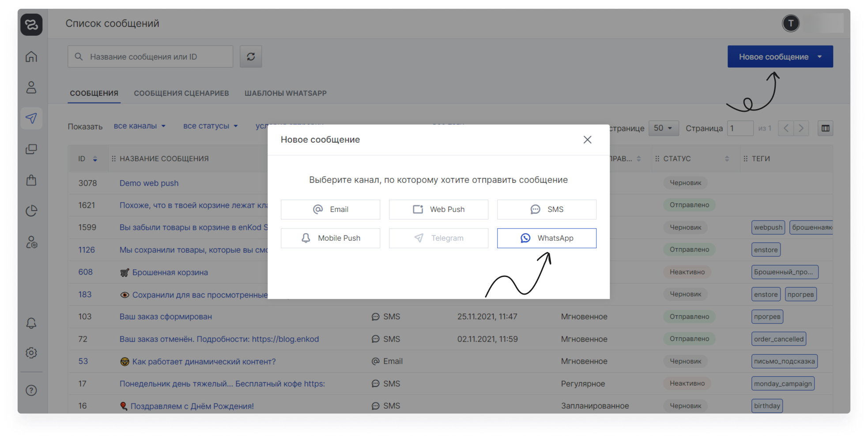Open analytics pie chart icon in sidebar

[31, 211]
